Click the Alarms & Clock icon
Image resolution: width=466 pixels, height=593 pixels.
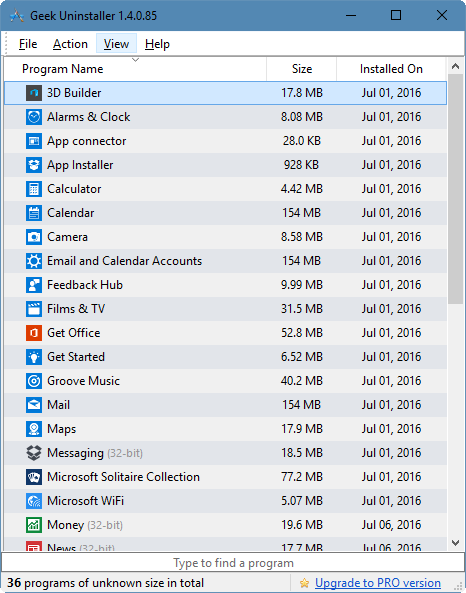click(34, 117)
